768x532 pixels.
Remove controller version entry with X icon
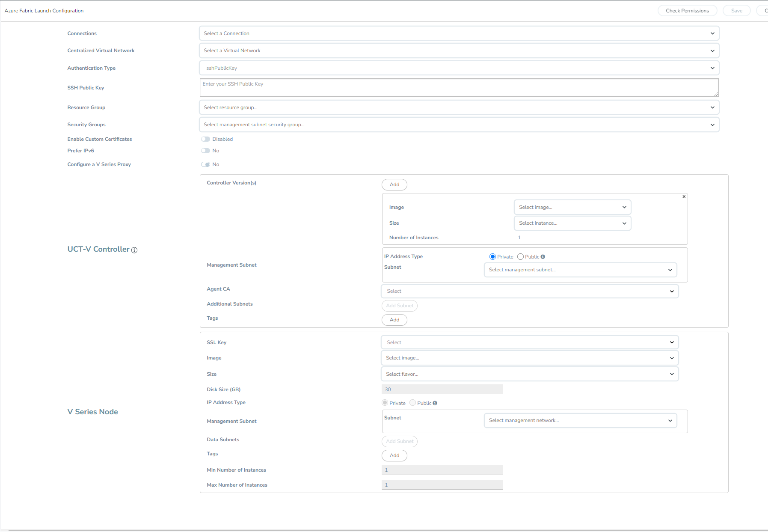(684, 197)
